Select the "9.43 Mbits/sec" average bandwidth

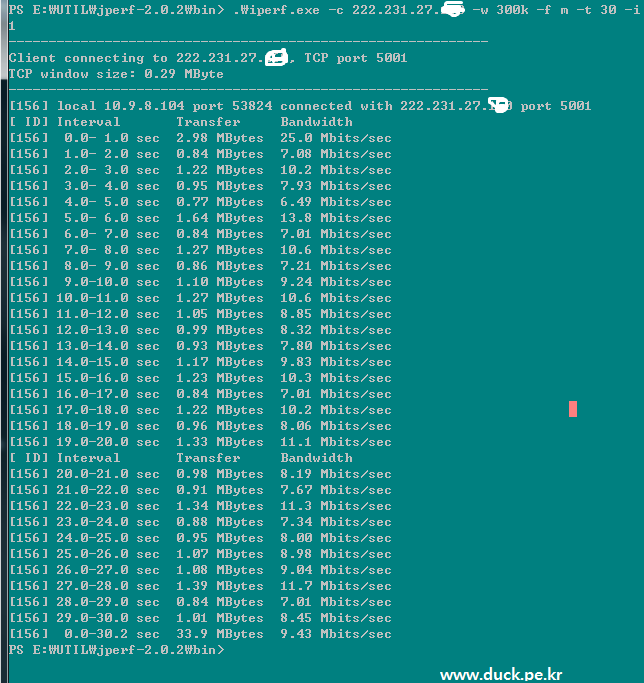(x=336, y=634)
